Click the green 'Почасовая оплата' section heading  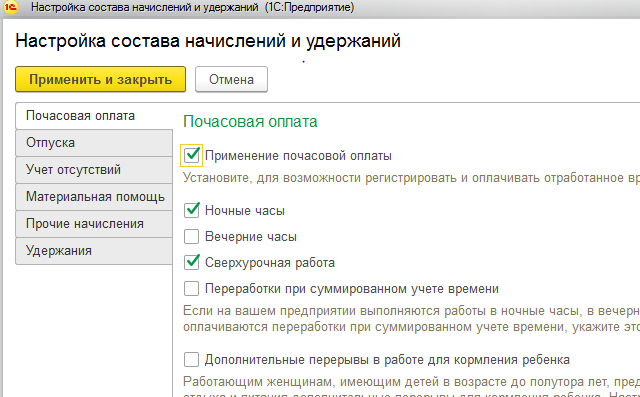(x=250, y=122)
